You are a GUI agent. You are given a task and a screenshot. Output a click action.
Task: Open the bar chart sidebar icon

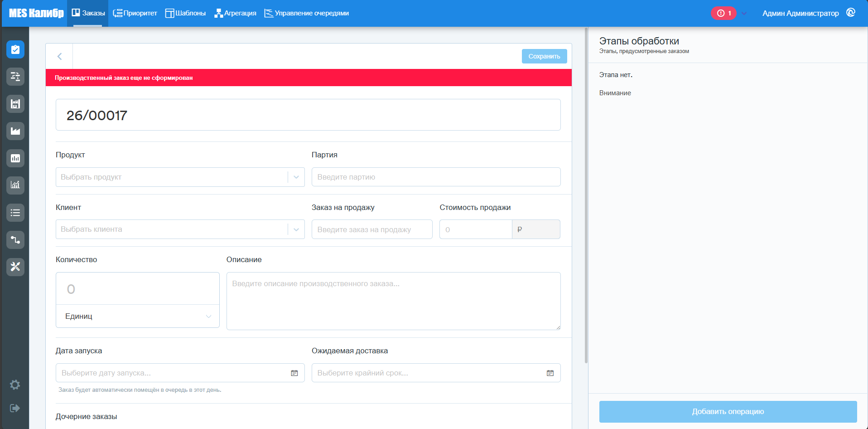click(x=15, y=158)
